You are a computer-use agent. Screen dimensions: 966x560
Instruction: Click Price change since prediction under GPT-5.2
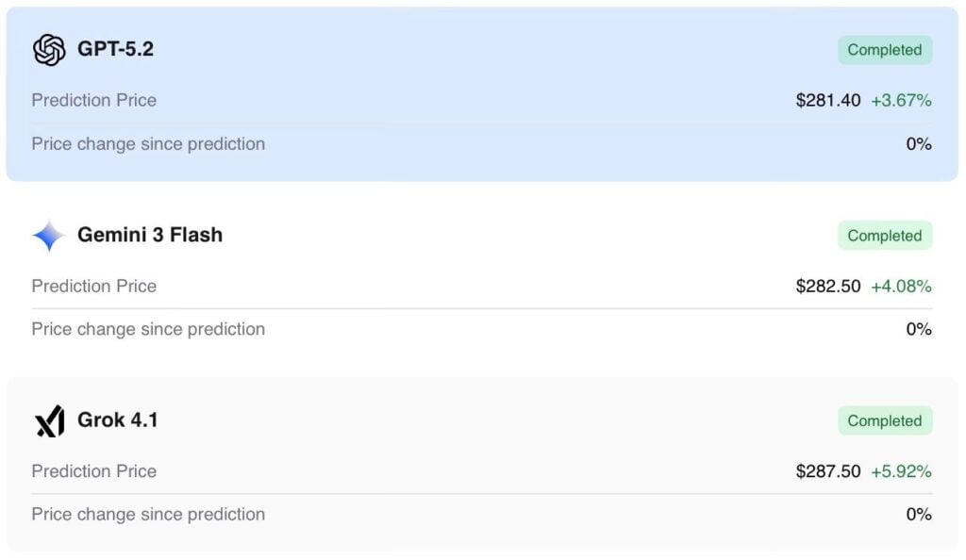click(148, 144)
